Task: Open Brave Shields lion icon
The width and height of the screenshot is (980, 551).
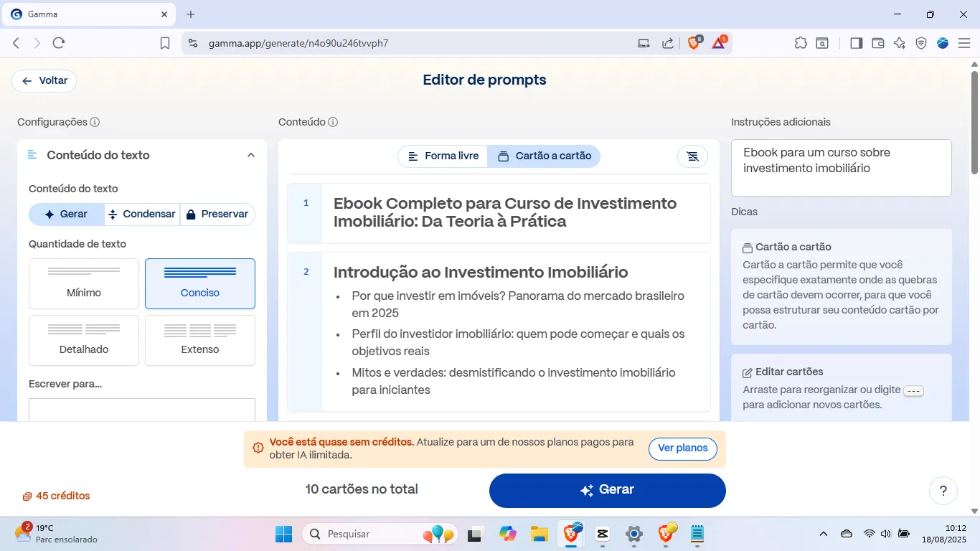Action: point(694,43)
